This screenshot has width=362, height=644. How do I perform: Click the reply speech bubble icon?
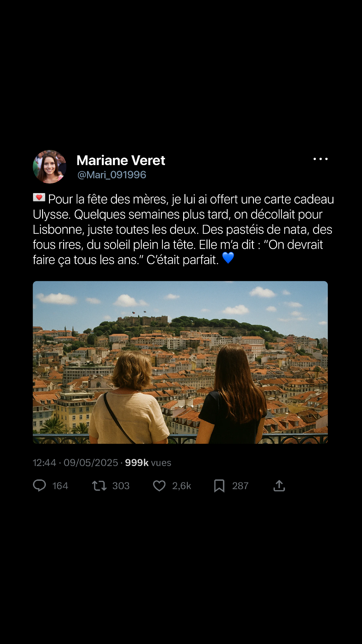click(x=40, y=486)
